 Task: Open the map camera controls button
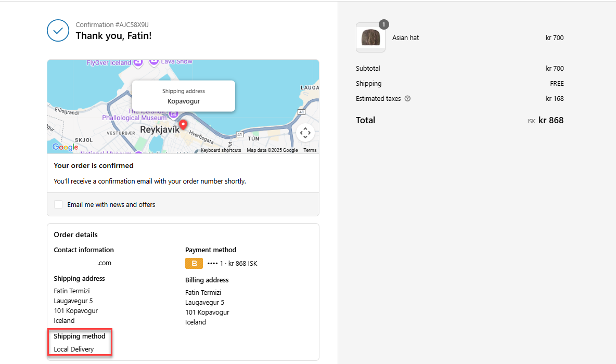305,133
